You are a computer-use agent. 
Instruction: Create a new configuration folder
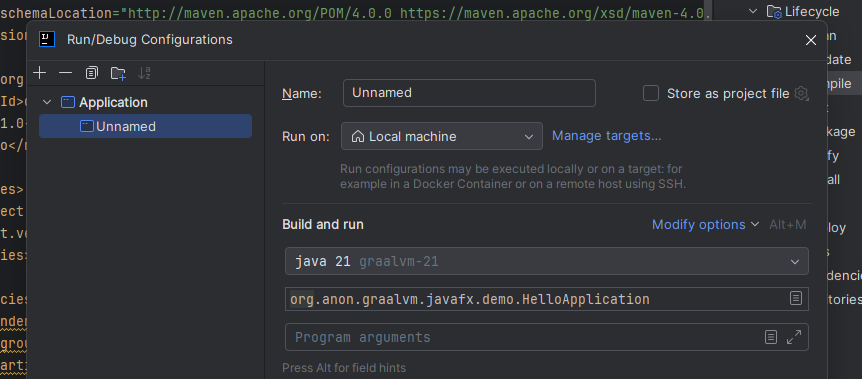click(x=118, y=73)
